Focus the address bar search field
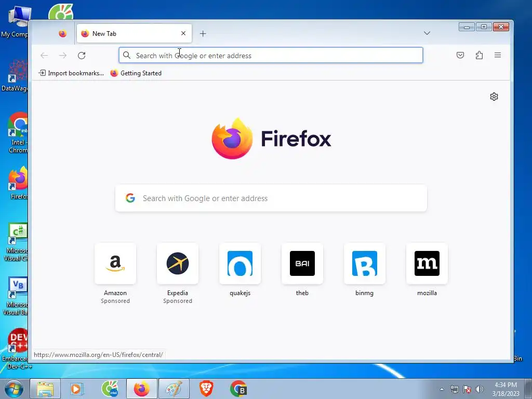532x399 pixels. coord(271,55)
